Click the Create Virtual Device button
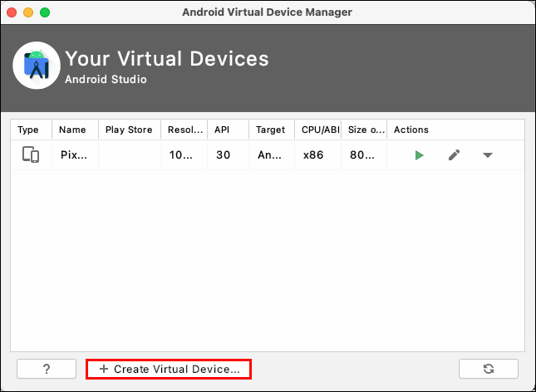Screen dimensions: 536x392 (169, 369)
